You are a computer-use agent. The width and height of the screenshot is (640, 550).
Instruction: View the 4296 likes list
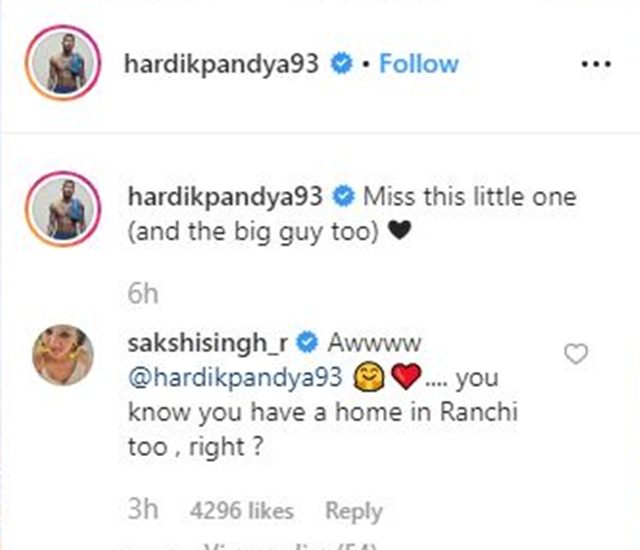point(242,511)
